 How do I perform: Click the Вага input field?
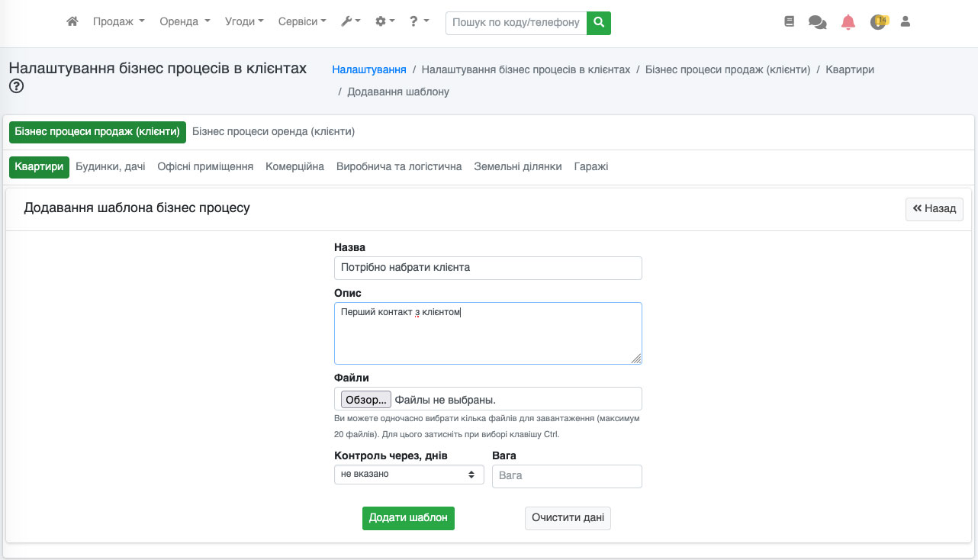567,475
